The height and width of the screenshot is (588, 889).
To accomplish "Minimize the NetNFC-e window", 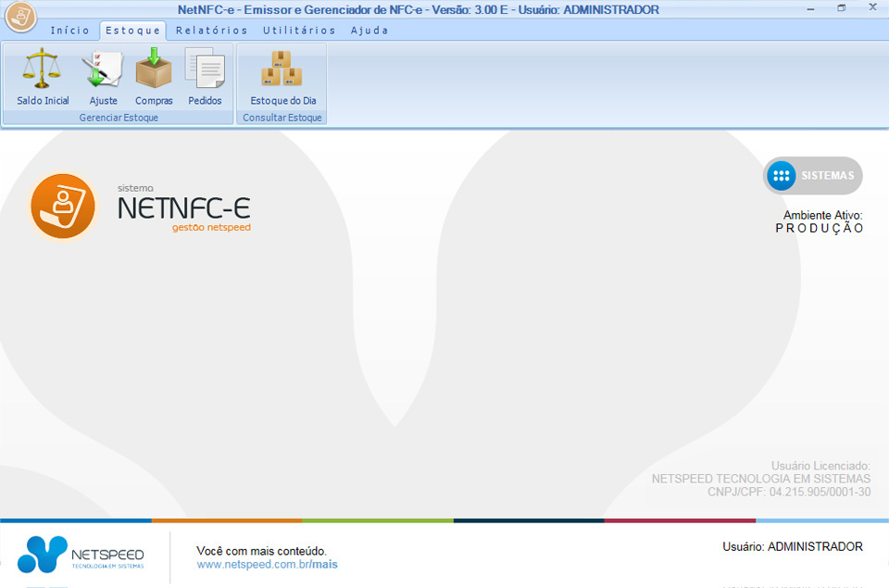I will click(x=811, y=9).
